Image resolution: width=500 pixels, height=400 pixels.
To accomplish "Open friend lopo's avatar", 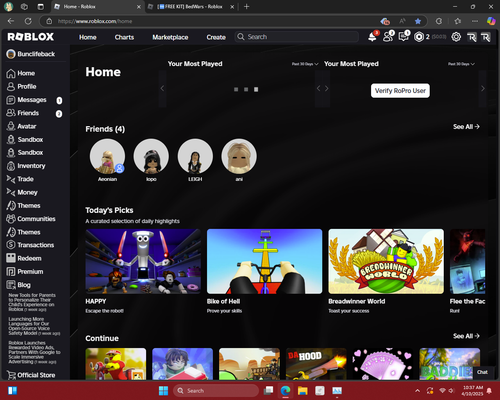I will [151, 156].
